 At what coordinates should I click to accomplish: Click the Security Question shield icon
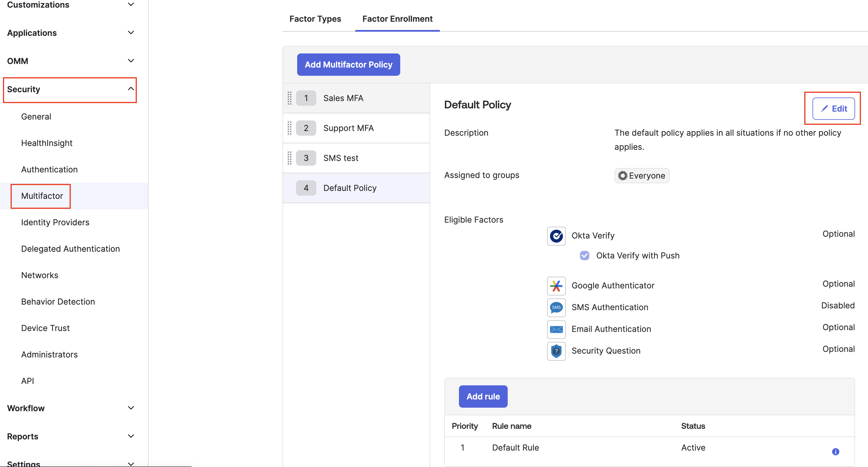[556, 351]
